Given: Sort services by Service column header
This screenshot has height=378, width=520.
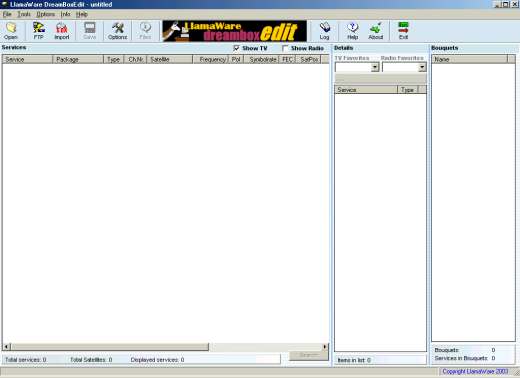Looking at the screenshot, I should pyautogui.click(x=28, y=59).
